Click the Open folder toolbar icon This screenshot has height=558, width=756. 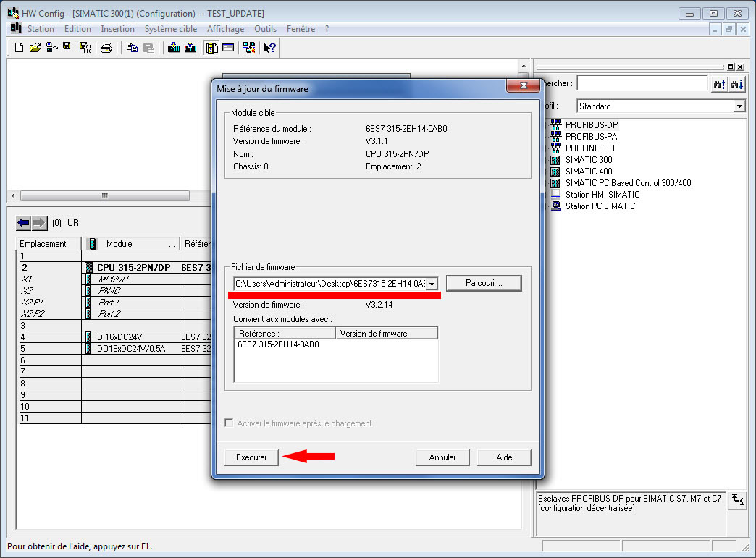(35, 48)
